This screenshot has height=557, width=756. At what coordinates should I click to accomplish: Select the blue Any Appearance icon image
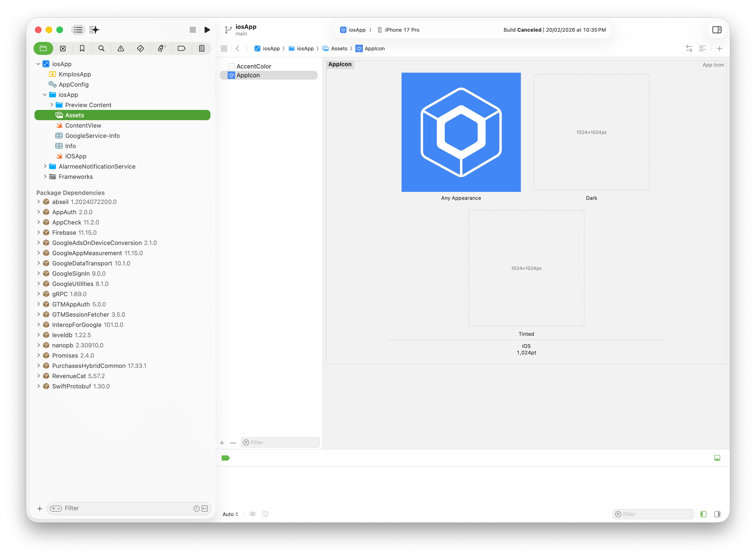(461, 132)
